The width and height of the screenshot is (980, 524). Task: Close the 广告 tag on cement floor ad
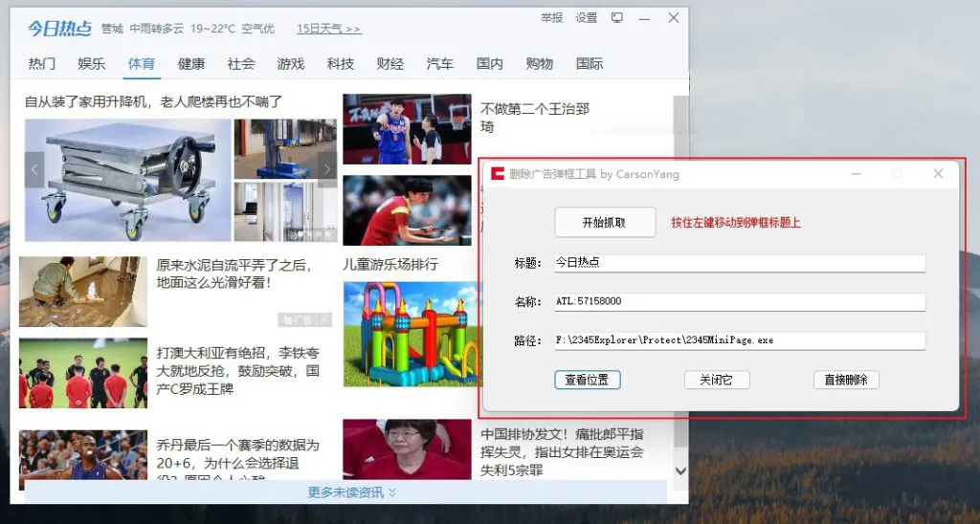[x=324, y=319]
